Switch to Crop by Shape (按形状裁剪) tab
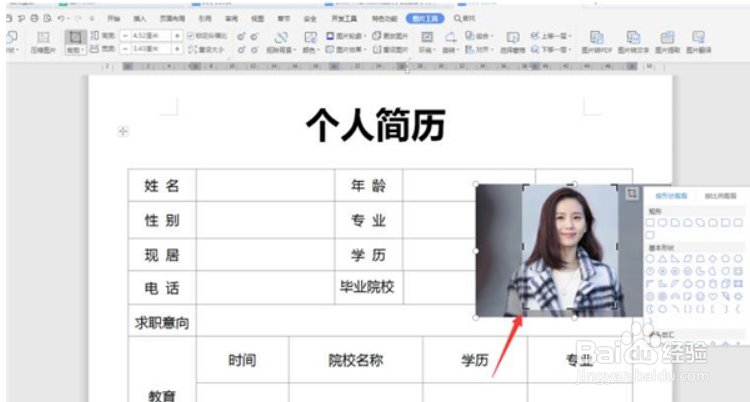Viewport: 750px width, 402px height. tap(671, 196)
